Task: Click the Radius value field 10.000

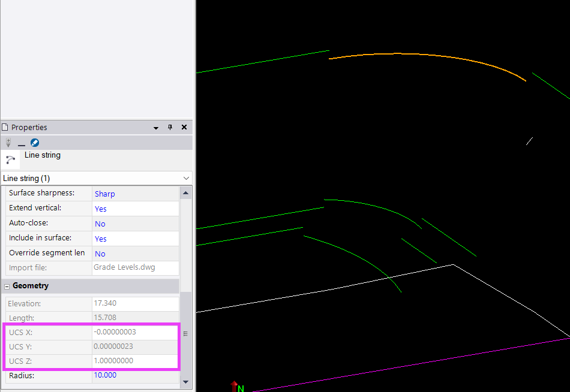Action: point(135,375)
